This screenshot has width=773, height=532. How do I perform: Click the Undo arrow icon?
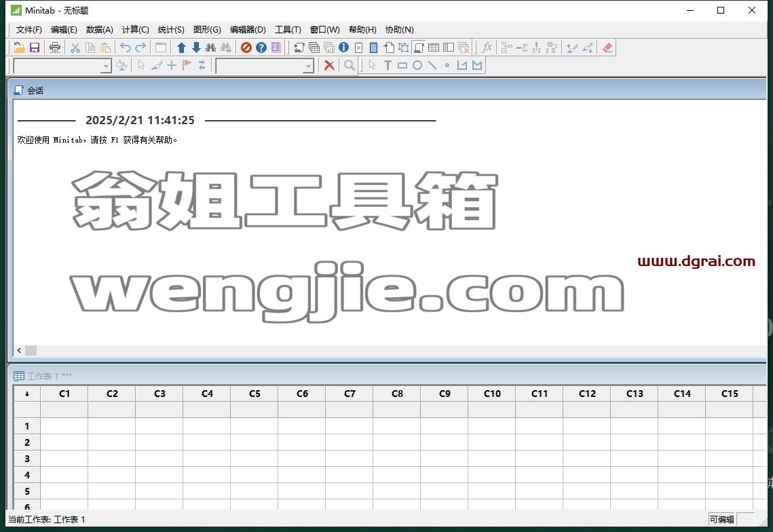pos(126,47)
